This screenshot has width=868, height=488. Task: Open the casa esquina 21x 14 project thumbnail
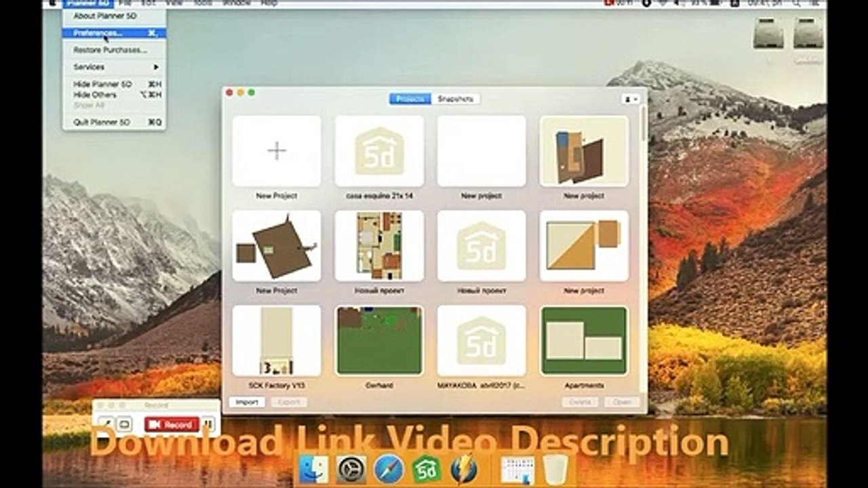point(379,150)
